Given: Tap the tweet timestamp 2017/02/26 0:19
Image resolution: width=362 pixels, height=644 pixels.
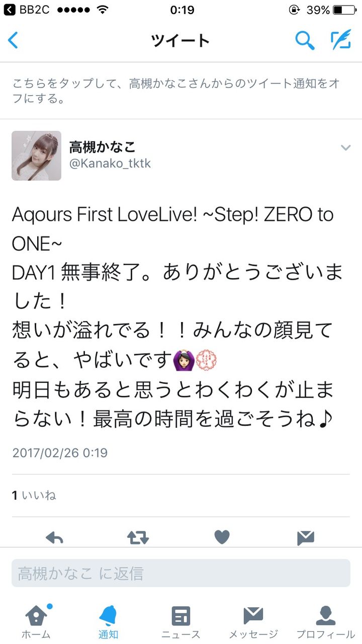Looking at the screenshot, I should click(x=60, y=452).
